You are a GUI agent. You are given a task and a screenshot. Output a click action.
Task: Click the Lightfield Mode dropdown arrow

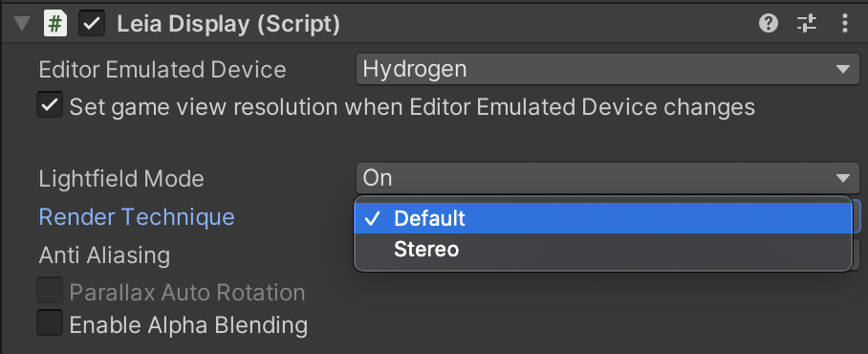click(x=843, y=178)
